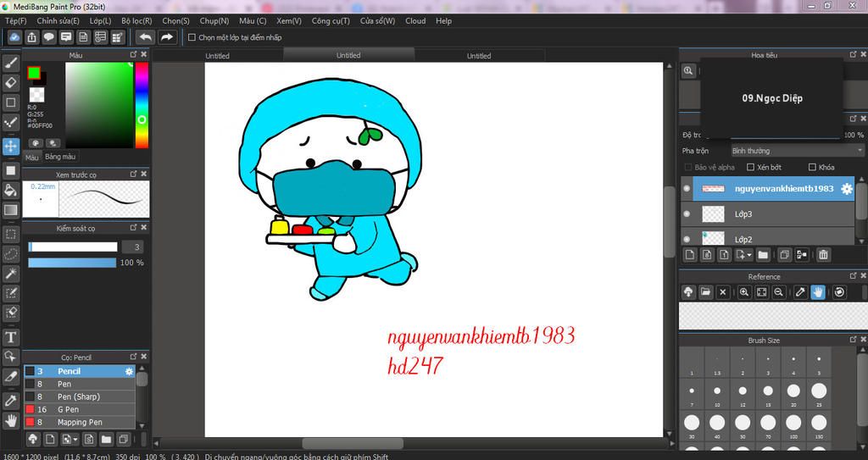Open the Tệp(F) menu
868x460 pixels.
(15, 20)
